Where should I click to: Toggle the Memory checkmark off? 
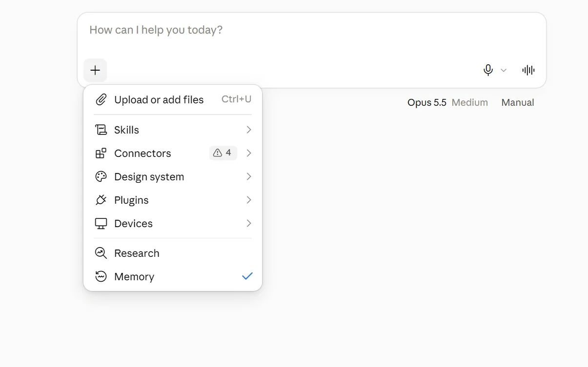point(247,276)
